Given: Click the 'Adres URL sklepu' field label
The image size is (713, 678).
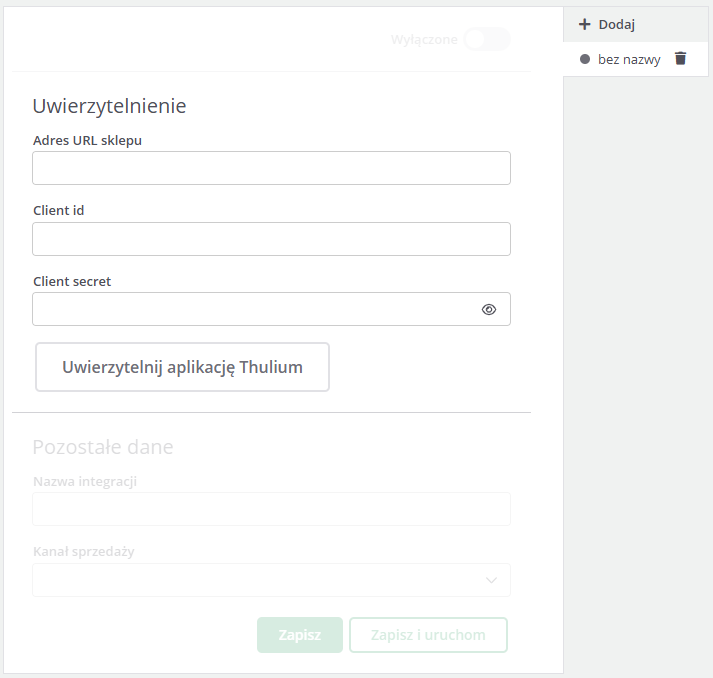Looking at the screenshot, I should [x=87, y=140].
